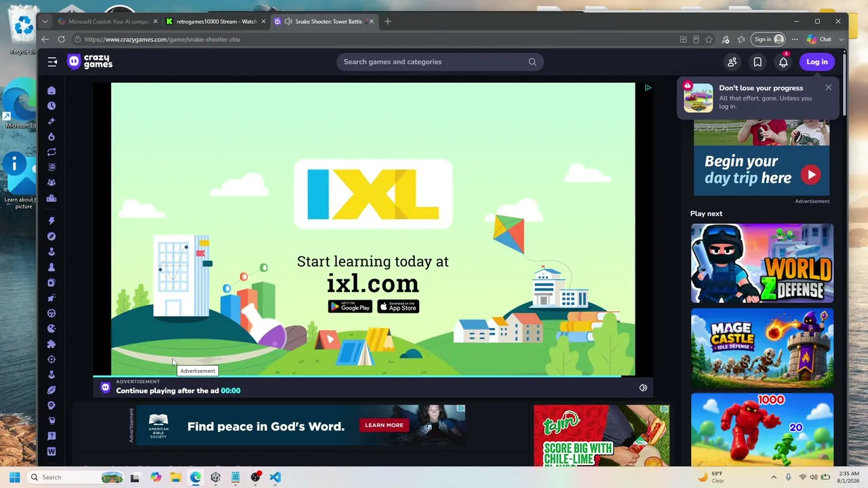Open the Home icon in the sidebar
The height and width of the screenshot is (488, 868).
click(52, 90)
